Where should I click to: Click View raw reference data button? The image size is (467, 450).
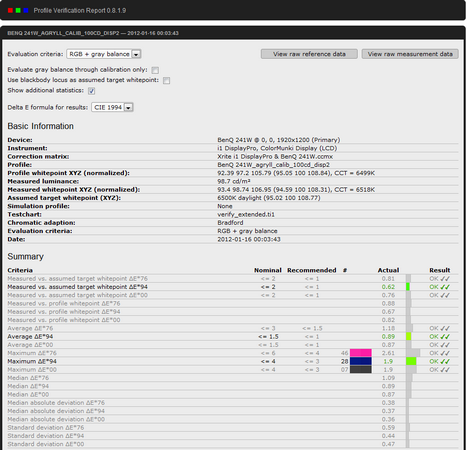[309, 54]
